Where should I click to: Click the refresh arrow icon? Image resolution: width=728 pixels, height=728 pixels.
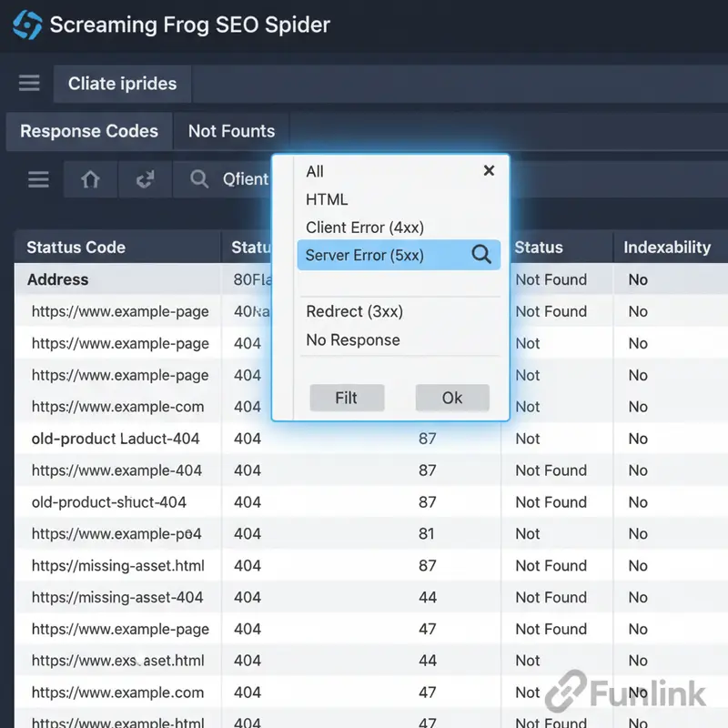(145, 179)
